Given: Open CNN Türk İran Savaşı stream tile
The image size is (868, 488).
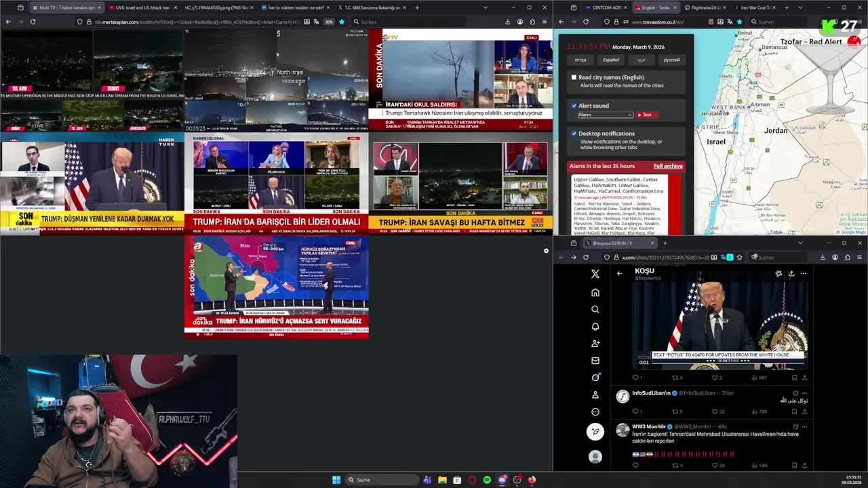Looking at the screenshot, I should (x=460, y=183).
